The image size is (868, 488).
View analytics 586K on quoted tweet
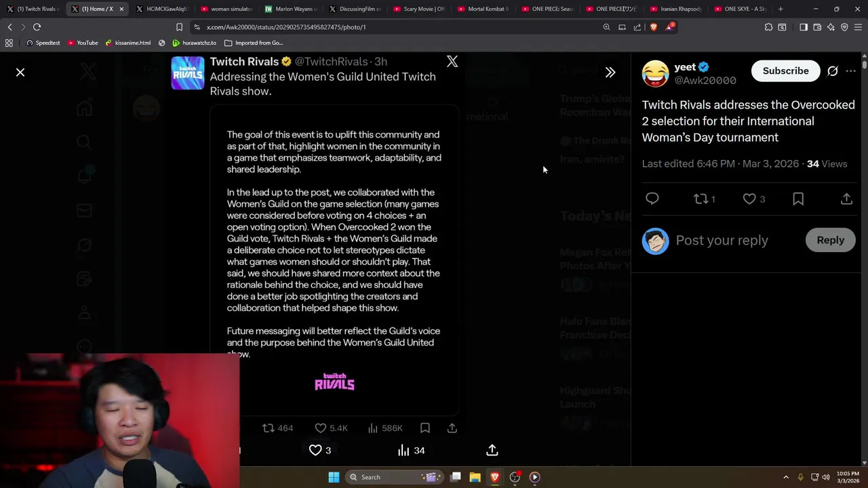point(385,428)
